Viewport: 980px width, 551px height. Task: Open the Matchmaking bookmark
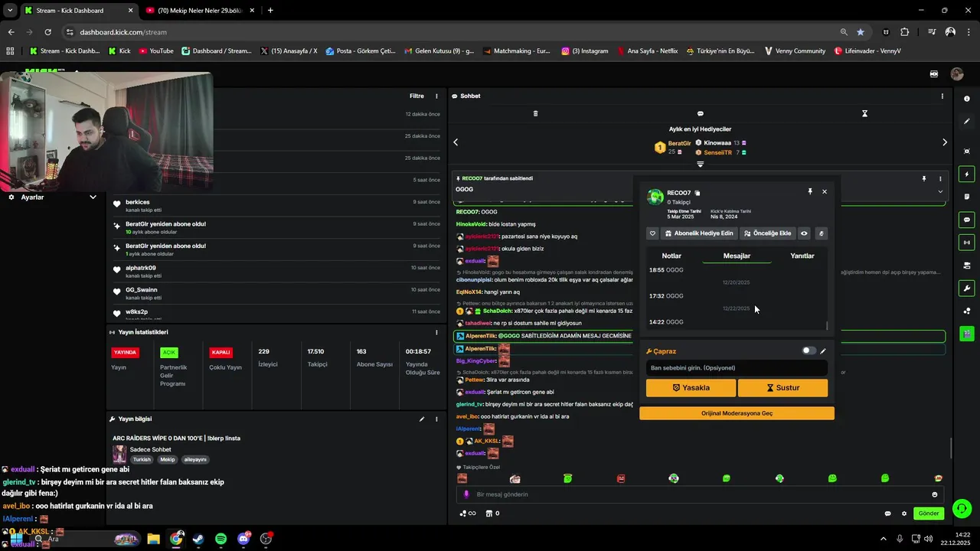pos(517,51)
